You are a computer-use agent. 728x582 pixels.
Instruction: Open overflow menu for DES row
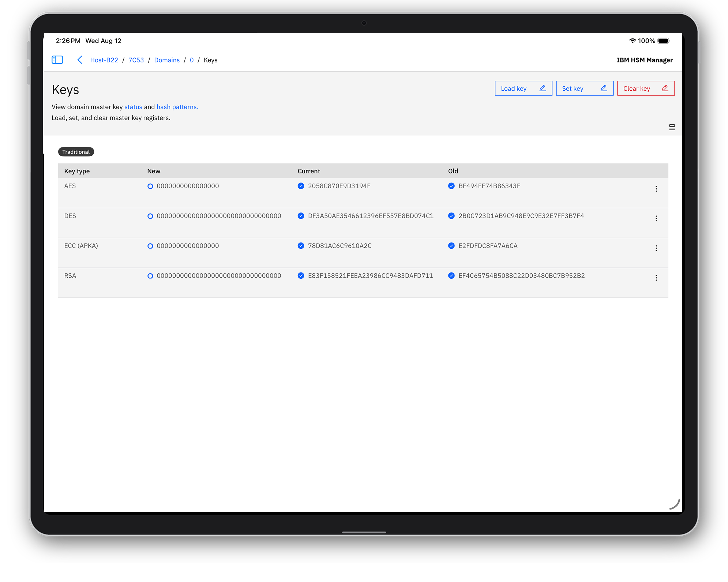[x=656, y=218]
